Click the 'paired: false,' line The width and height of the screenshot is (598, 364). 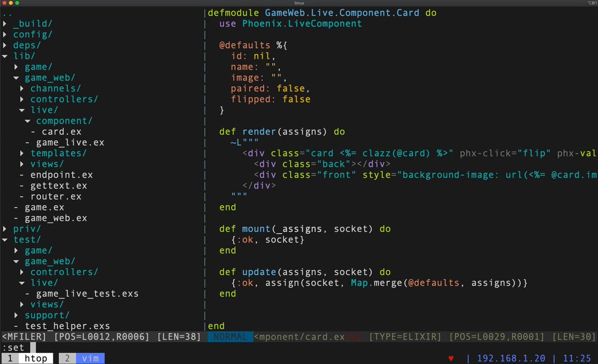tap(271, 89)
